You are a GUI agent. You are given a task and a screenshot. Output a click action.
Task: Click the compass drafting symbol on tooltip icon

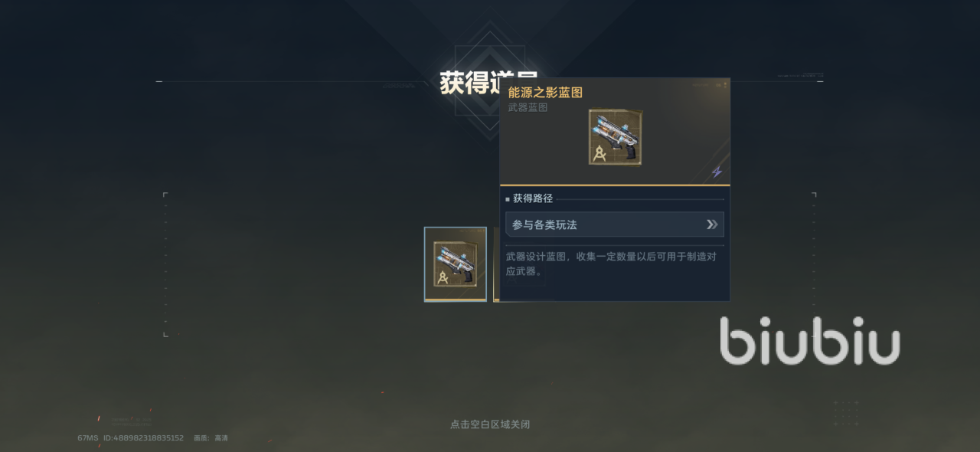600,154
